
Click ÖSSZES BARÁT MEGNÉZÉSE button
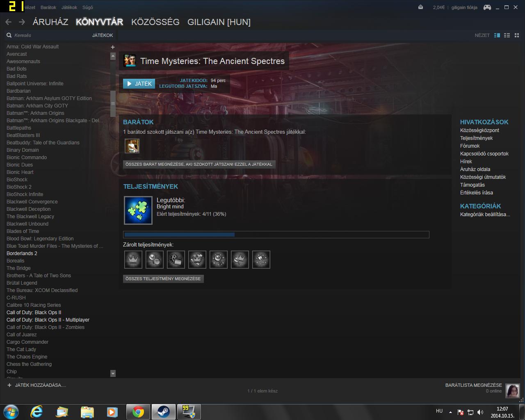pos(199,164)
